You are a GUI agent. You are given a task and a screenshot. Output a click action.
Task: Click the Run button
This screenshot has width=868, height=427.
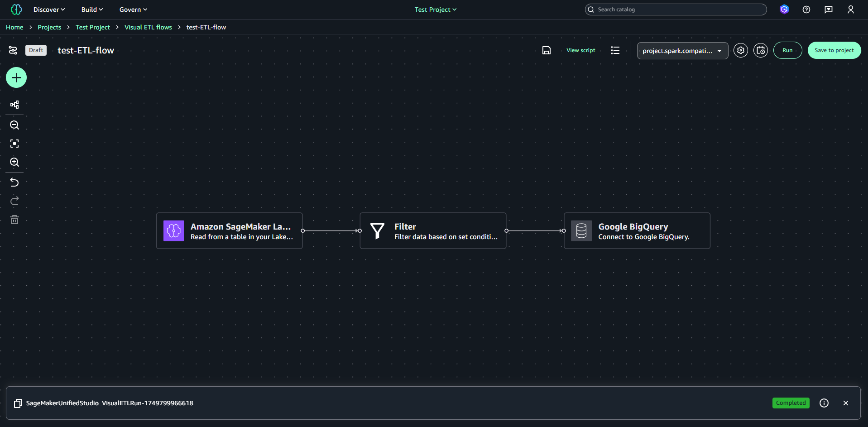787,50
